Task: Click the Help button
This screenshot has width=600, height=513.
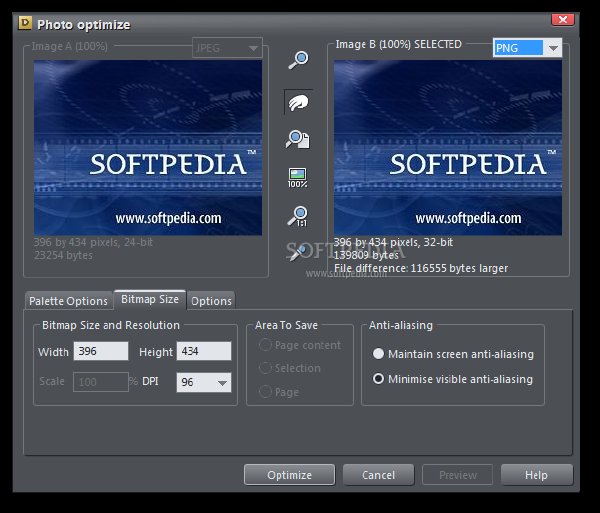Action: [536, 475]
